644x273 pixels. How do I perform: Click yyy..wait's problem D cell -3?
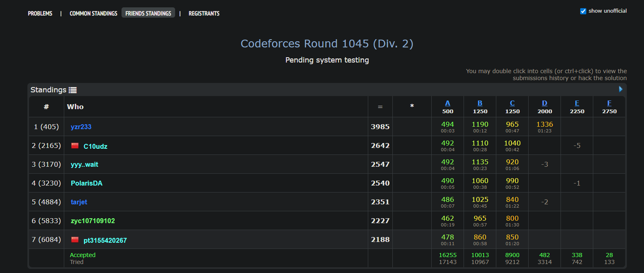tap(545, 164)
